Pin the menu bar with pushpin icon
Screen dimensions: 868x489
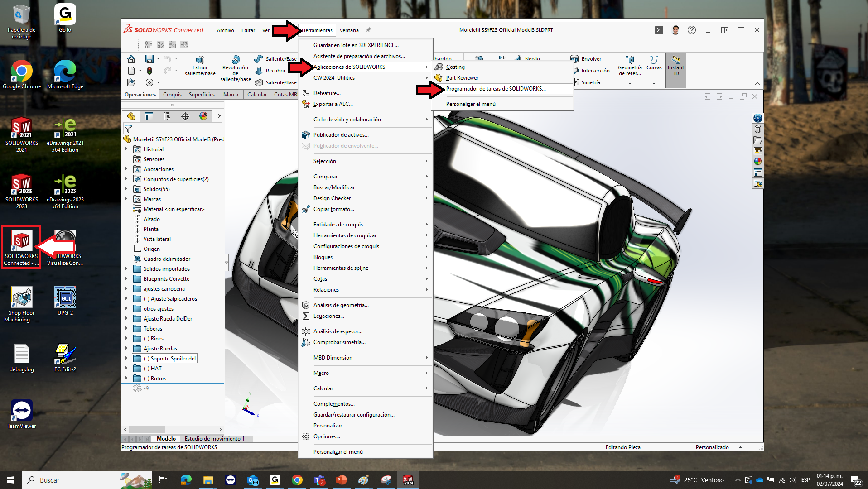368,30
